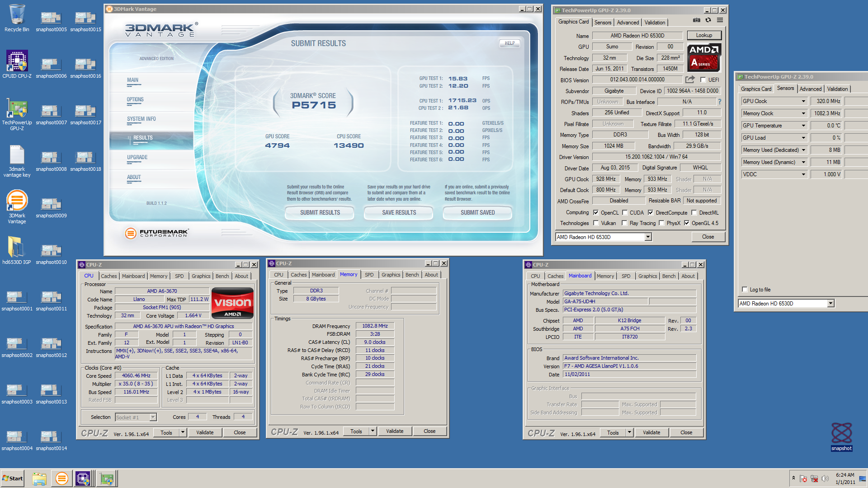Enable Log to file checkbox
The height and width of the screenshot is (488, 868).
745,290
